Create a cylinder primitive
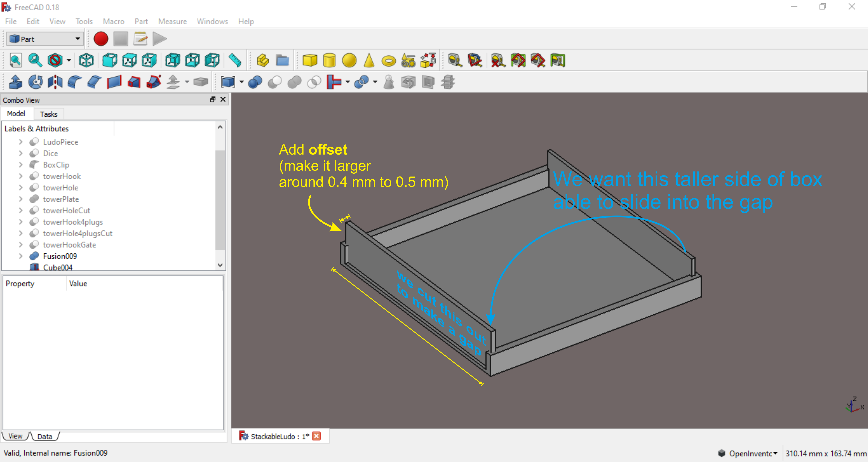Image resolution: width=868 pixels, height=462 pixels. [x=329, y=61]
